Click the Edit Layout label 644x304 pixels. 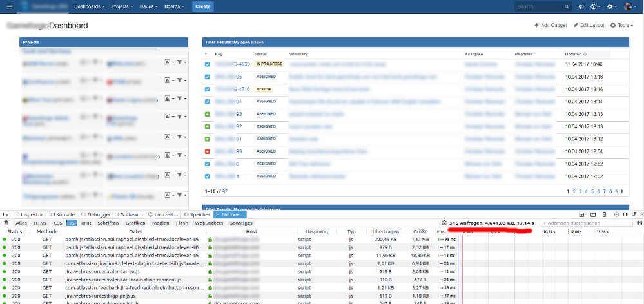coord(592,25)
